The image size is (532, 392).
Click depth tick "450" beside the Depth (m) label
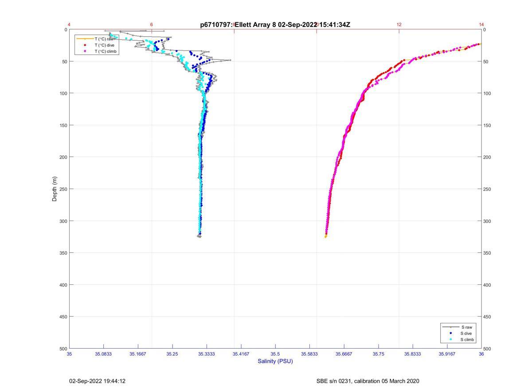tap(63, 317)
